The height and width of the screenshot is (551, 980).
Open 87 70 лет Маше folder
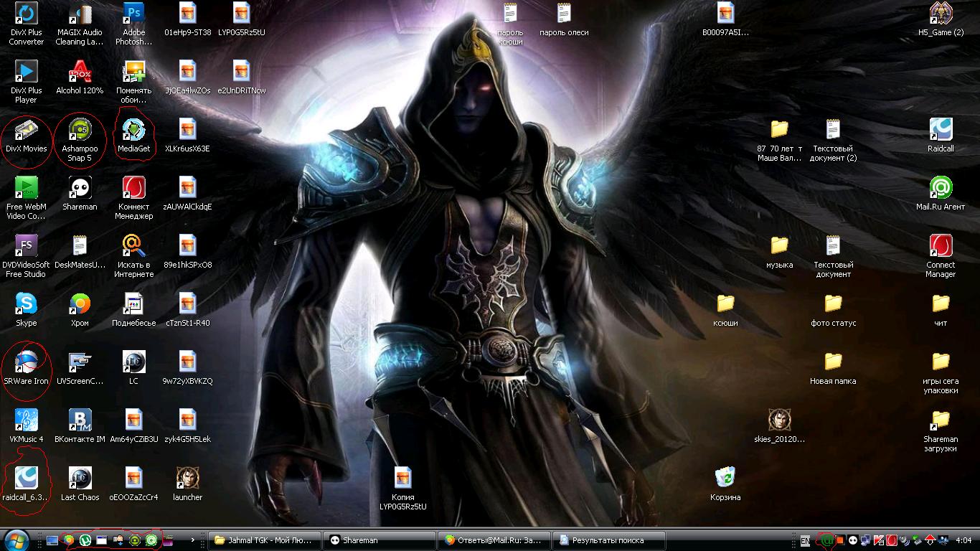(x=779, y=140)
